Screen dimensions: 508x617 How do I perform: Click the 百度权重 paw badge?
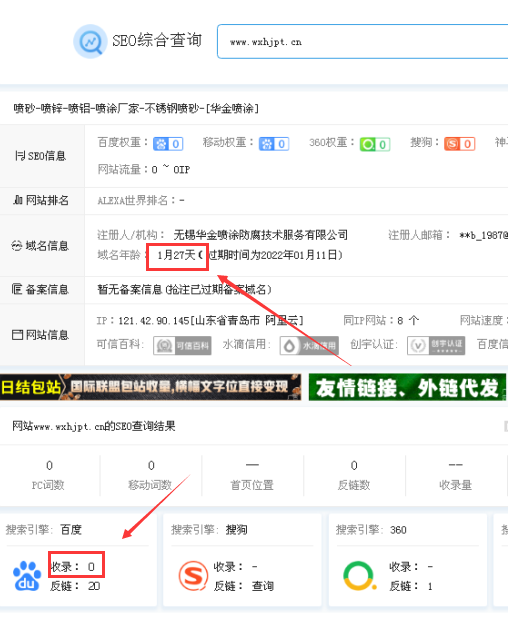168,144
